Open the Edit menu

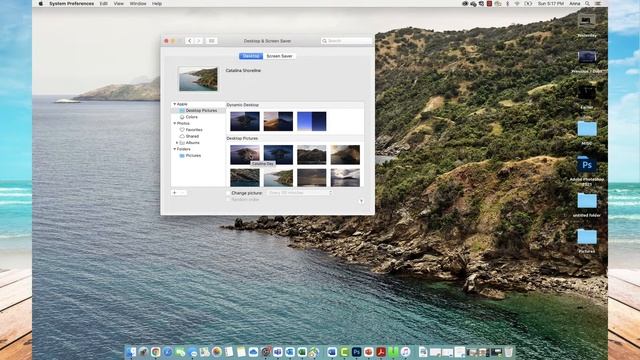(104, 4)
